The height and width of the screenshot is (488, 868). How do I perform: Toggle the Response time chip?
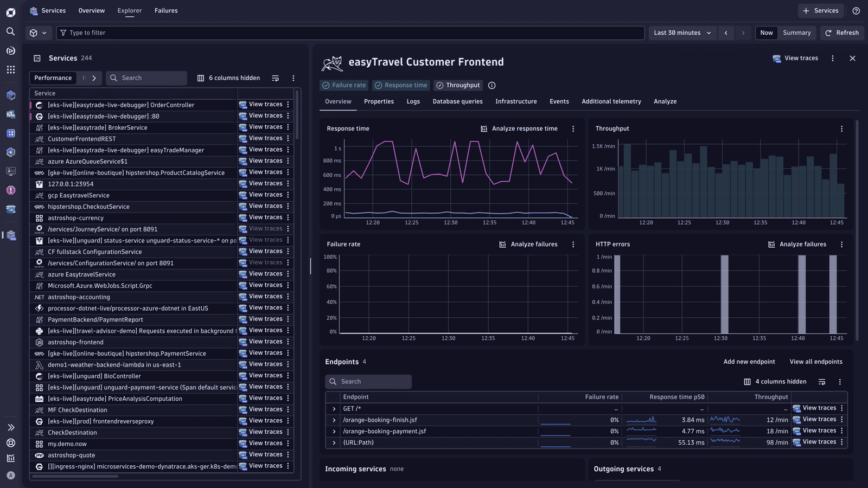point(401,85)
